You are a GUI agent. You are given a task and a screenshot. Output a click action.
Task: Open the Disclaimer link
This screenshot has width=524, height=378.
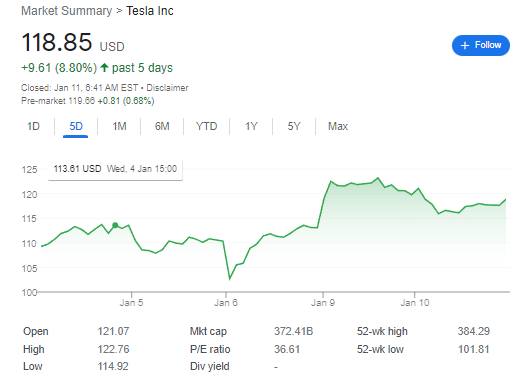coord(167,88)
